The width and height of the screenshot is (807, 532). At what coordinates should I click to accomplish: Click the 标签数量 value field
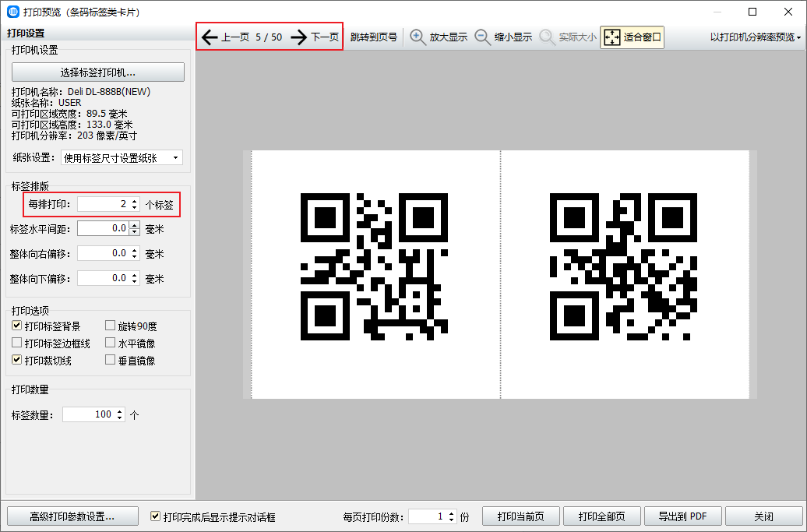tap(89, 414)
